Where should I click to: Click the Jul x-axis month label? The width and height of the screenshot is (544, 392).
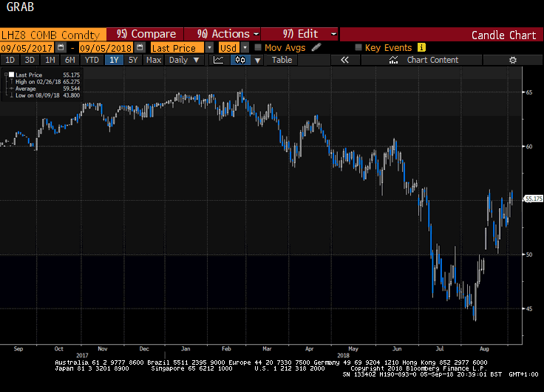(x=440, y=348)
